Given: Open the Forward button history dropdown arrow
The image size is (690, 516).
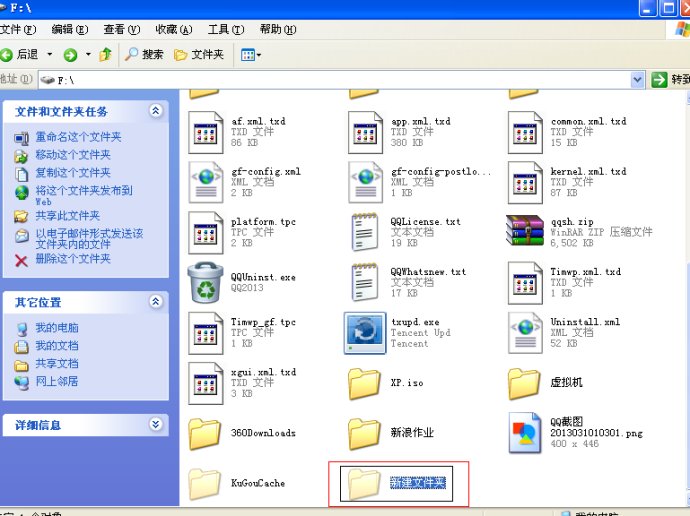Looking at the screenshot, I should point(88,55).
